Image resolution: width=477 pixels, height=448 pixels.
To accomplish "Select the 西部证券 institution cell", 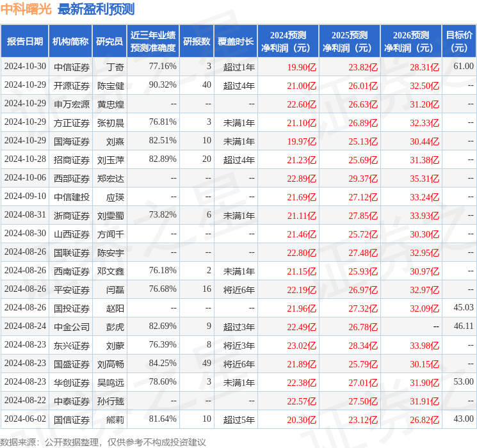I will 72,179.
